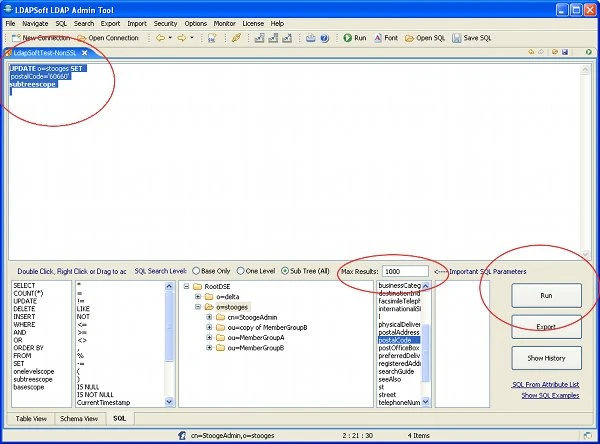Click the middle of three similar toolbar icons
600x444 pixels.
click(x=273, y=38)
